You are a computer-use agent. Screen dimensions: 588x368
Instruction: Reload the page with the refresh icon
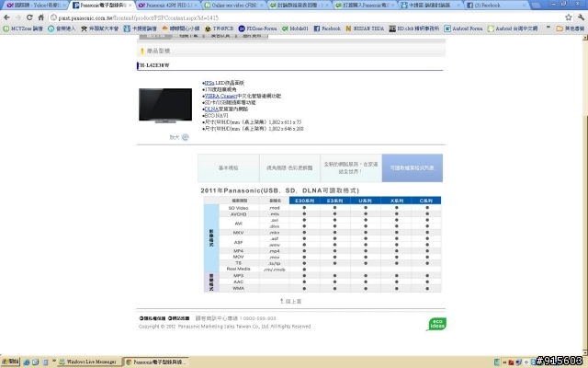[x=29, y=17]
